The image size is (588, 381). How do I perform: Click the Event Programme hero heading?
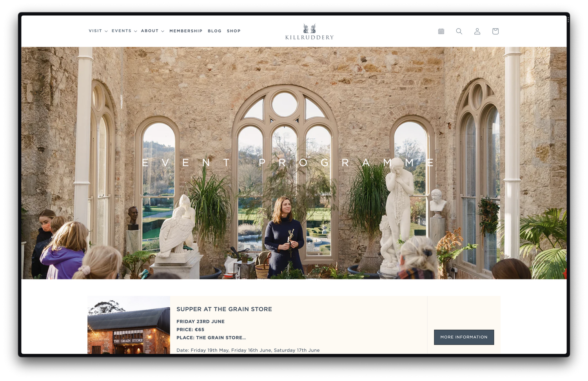(x=288, y=163)
